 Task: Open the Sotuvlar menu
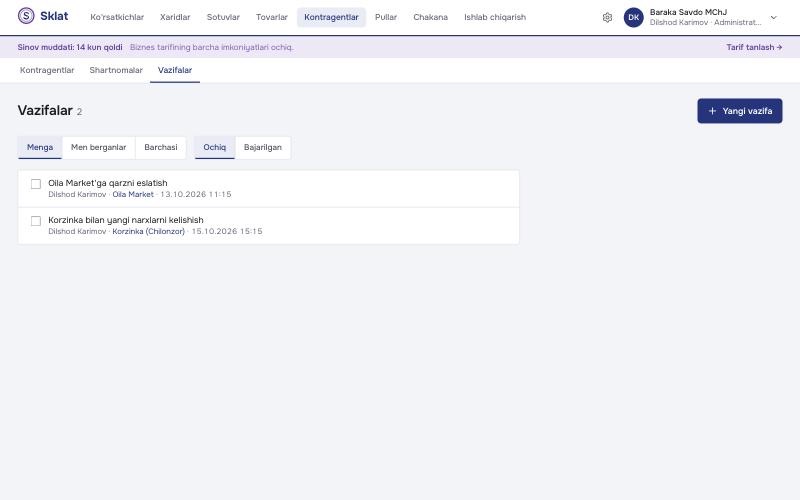pos(223,17)
